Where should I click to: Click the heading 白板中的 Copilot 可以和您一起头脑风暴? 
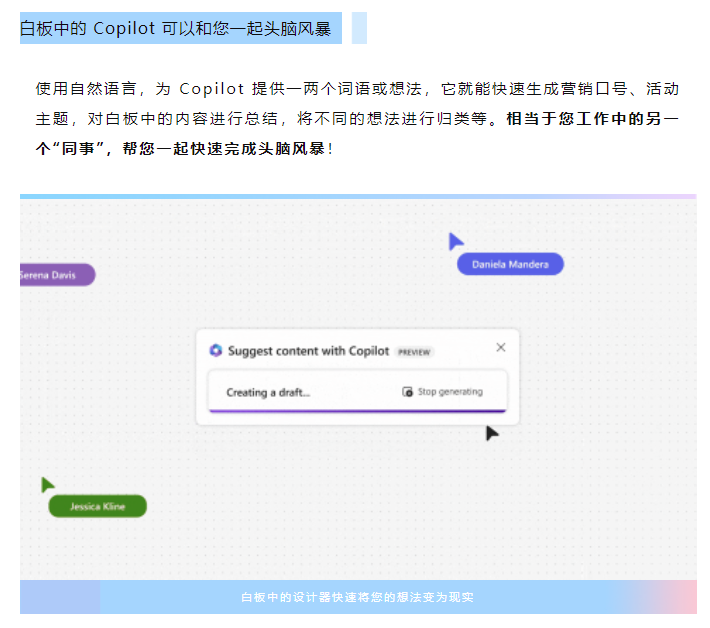click(x=175, y=29)
